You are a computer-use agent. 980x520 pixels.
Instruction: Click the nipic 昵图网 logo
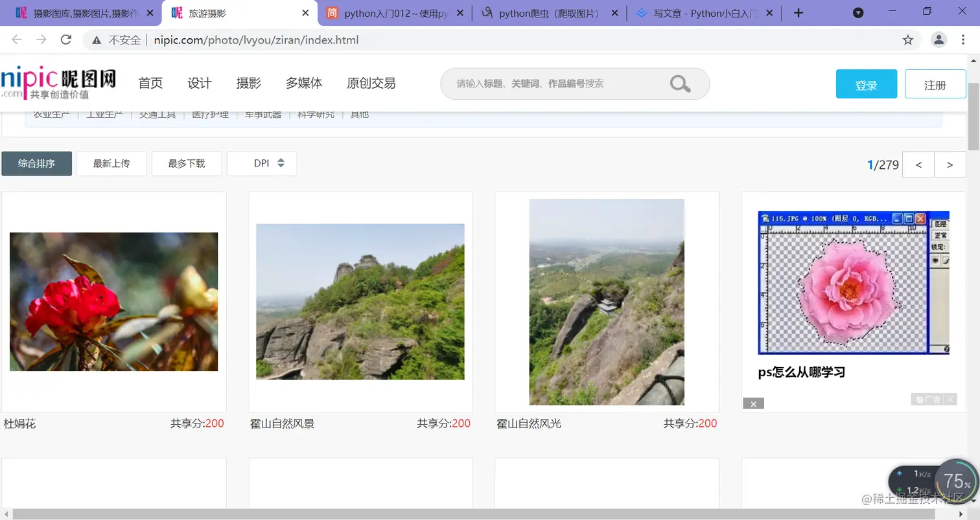click(x=58, y=84)
